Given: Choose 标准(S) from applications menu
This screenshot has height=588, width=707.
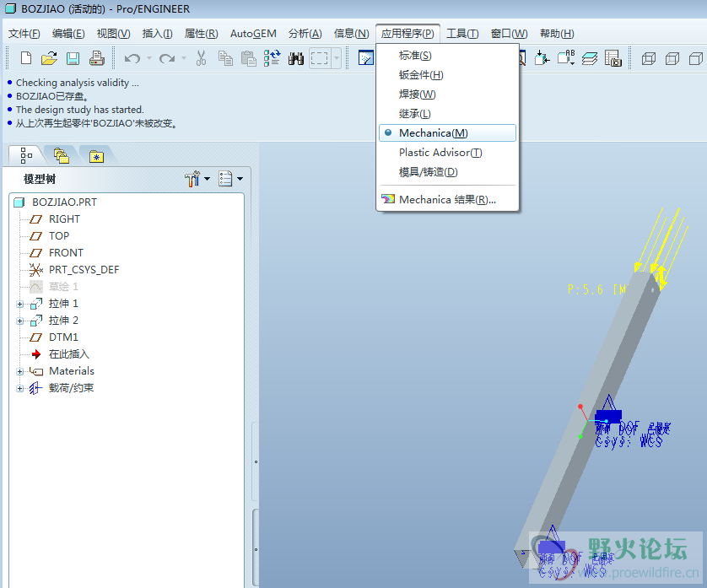Looking at the screenshot, I should click(447, 56).
